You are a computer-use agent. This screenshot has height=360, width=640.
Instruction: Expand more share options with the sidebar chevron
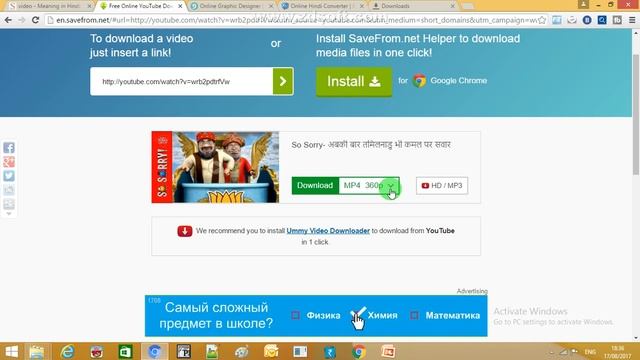click(9, 213)
